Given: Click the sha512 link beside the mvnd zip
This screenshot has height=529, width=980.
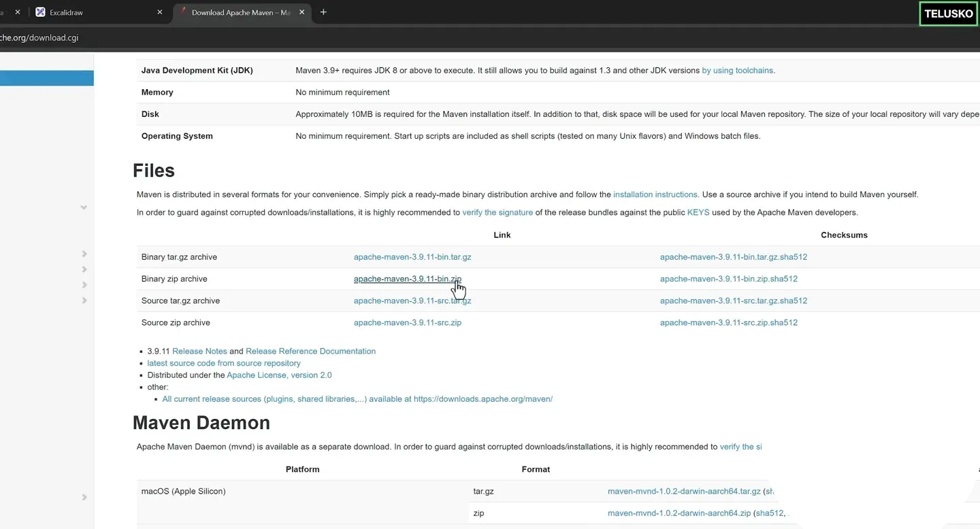Looking at the screenshot, I should 769,513.
